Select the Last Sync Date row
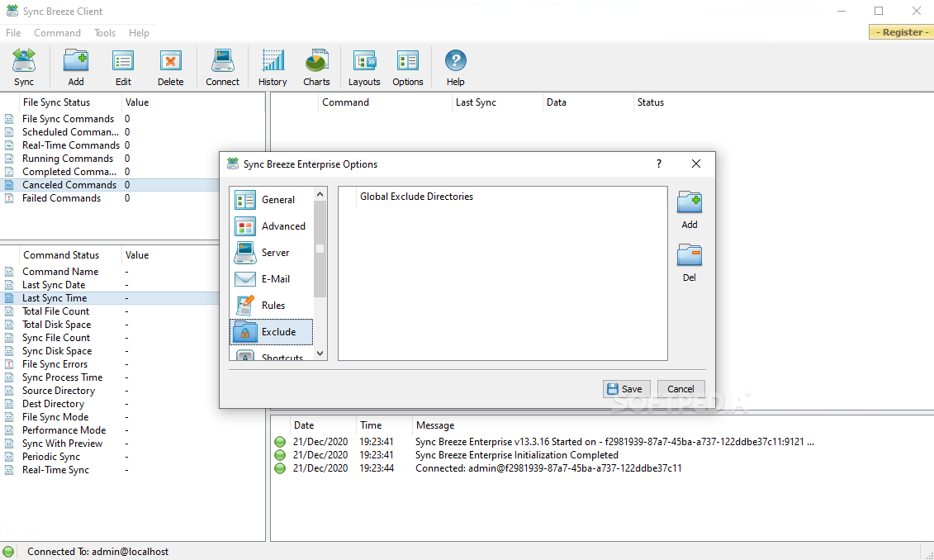The height and width of the screenshot is (560, 934). (111, 285)
